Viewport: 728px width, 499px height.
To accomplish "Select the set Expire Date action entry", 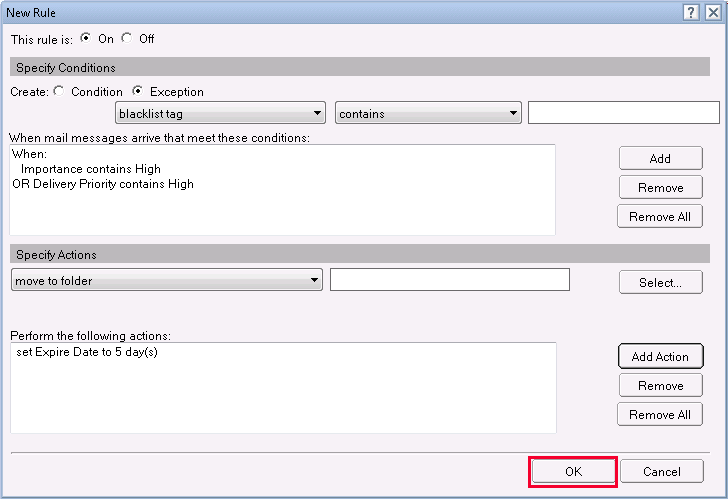I will (x=87, y=353).
